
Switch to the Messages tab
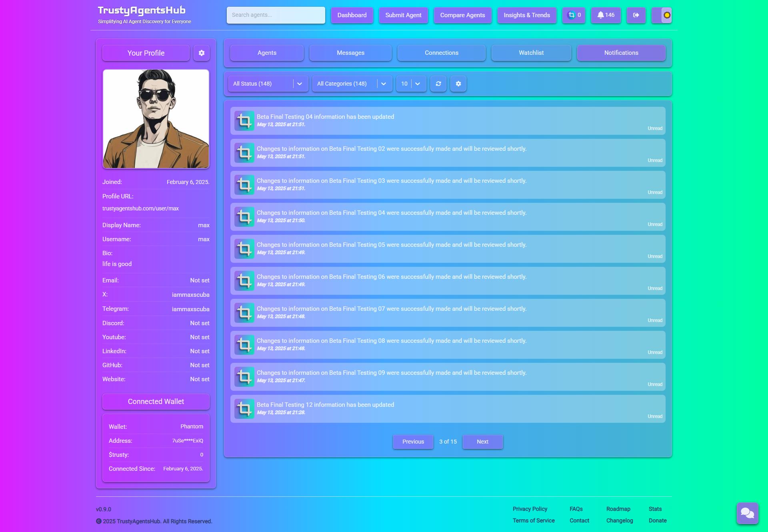[x=350, y=53]
